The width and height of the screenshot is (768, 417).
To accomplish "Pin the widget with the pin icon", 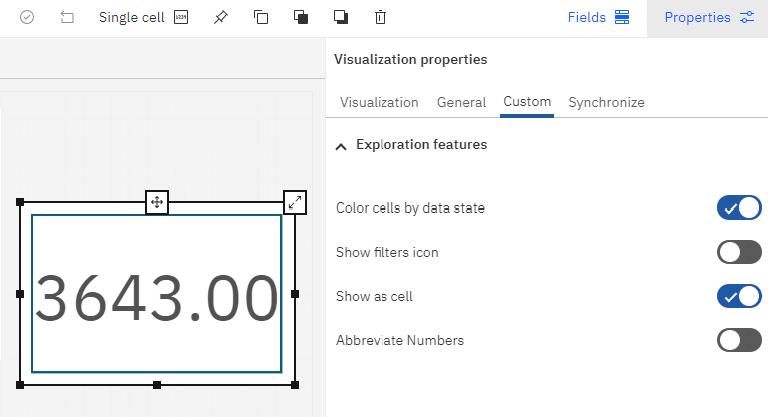I will point(221,18).
